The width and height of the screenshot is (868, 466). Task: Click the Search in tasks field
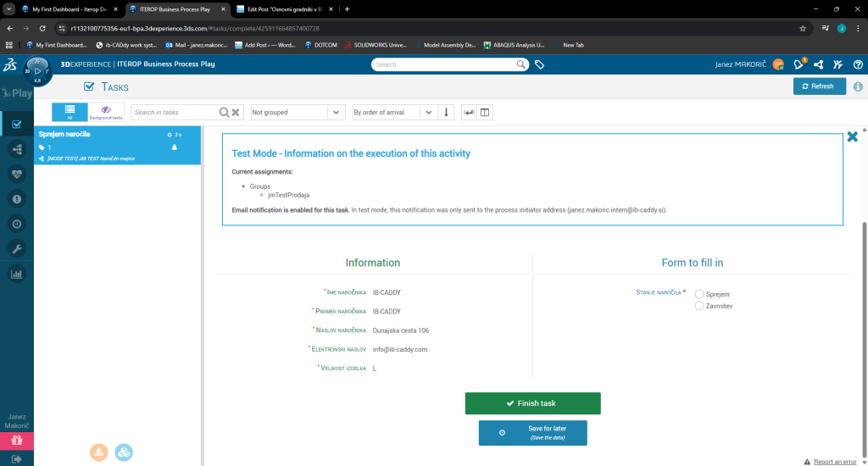(x=175, y=113)
